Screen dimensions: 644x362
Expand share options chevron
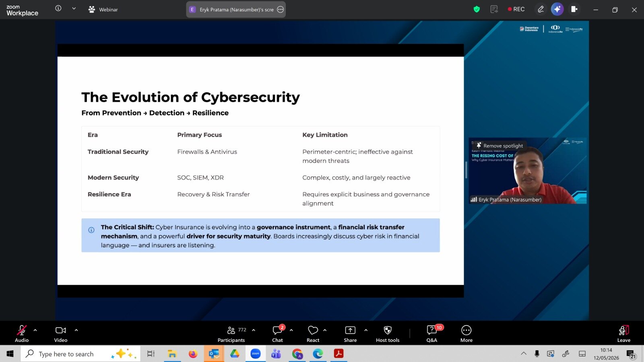coord(366,330)
